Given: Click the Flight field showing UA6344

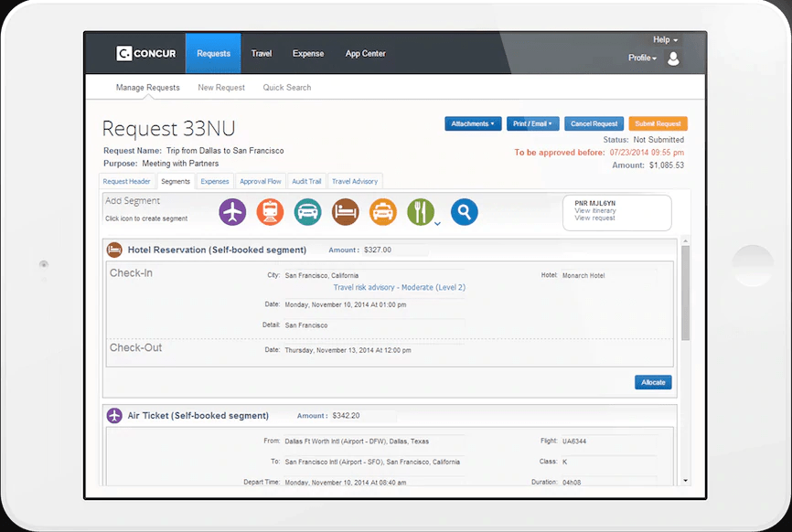Looking at the screenshot, I should click(x=609, y=442).
